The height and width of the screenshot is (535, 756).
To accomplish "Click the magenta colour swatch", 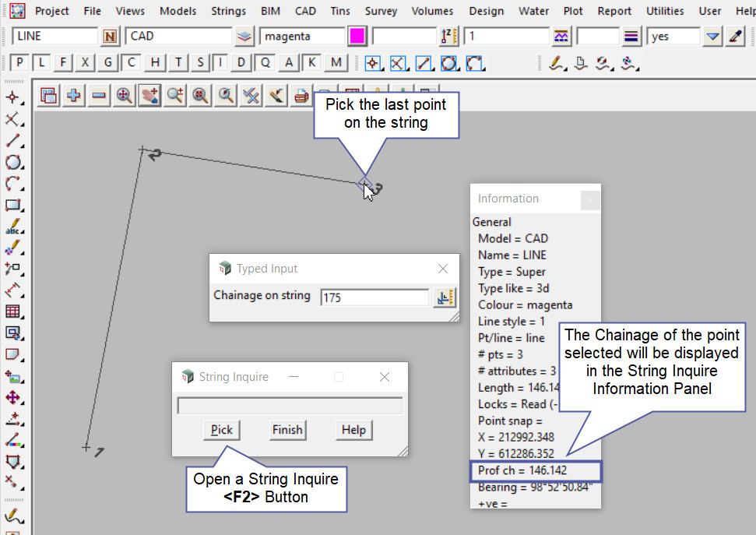I will pyautogui.click(x=357, y=37).
